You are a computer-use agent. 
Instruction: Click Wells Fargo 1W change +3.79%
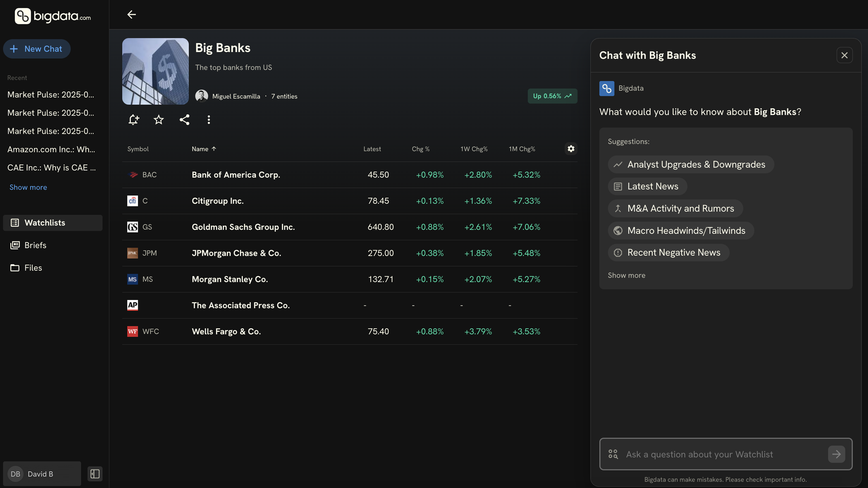coord(478,332)
